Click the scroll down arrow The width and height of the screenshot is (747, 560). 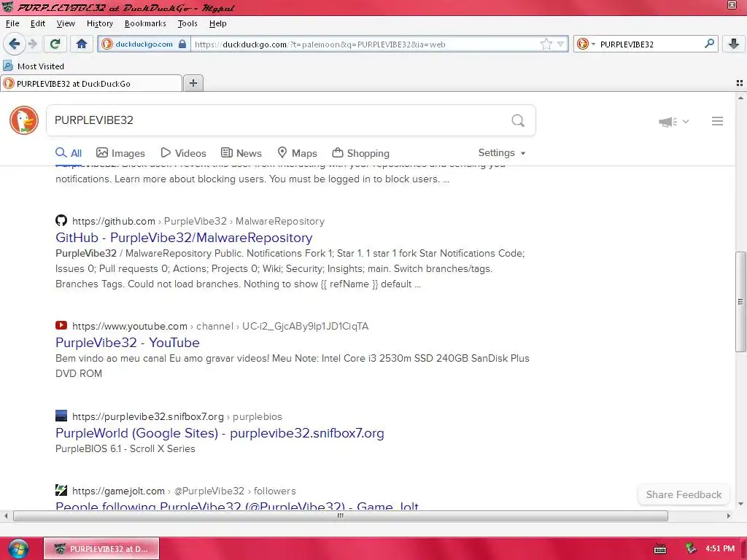(740, 504)
